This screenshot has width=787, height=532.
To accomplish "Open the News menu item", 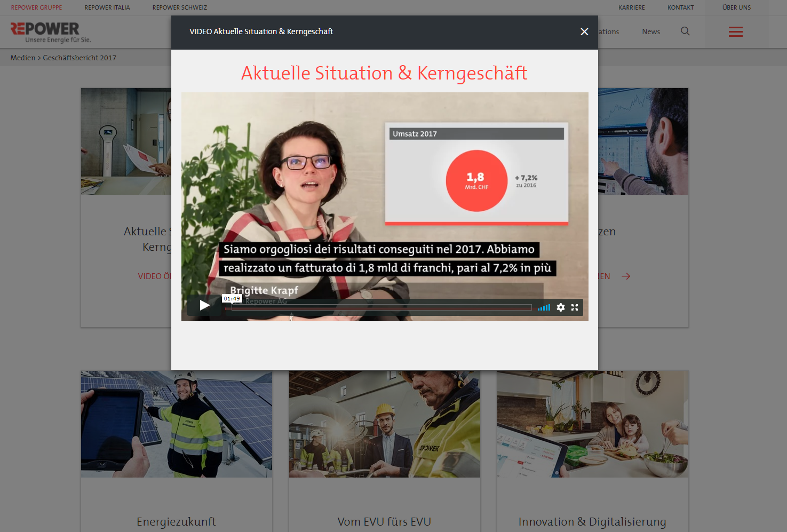I will click(x=651, y=31).
